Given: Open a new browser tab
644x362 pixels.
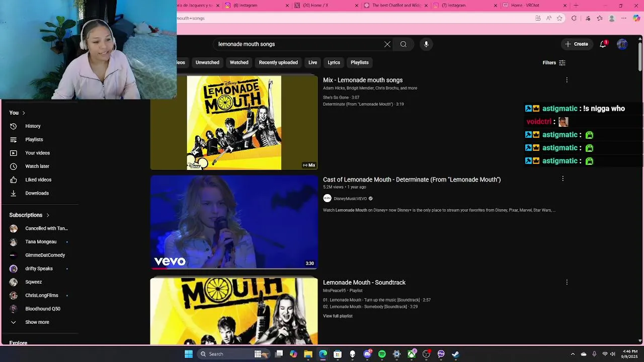Looking at the screenshot, I should pyautogui.click(x=576, y=6).
